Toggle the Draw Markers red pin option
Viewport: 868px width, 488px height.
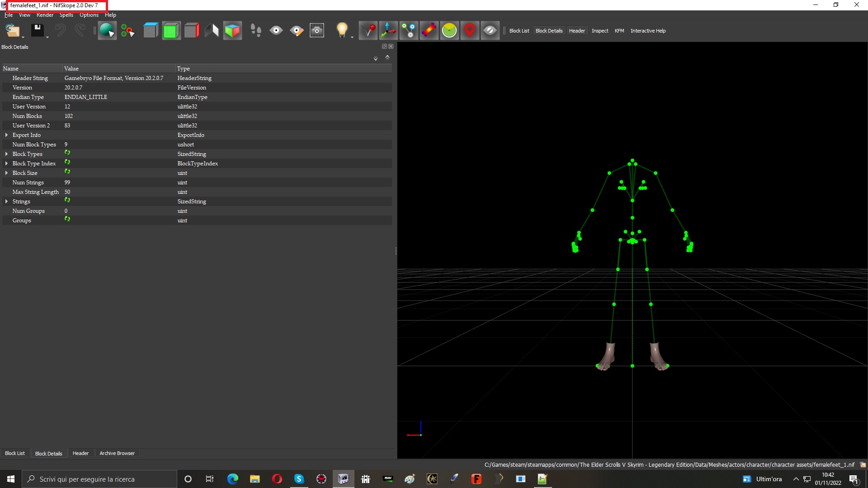click(x=470, y=31)
